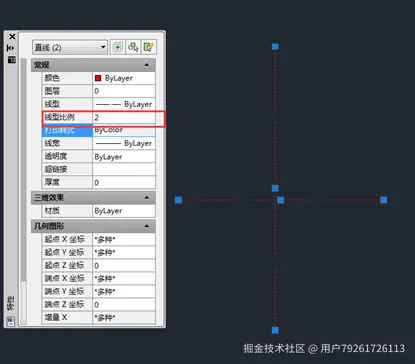Click the 端点 X 坐标 value *多种*

[x=124, y=278]
